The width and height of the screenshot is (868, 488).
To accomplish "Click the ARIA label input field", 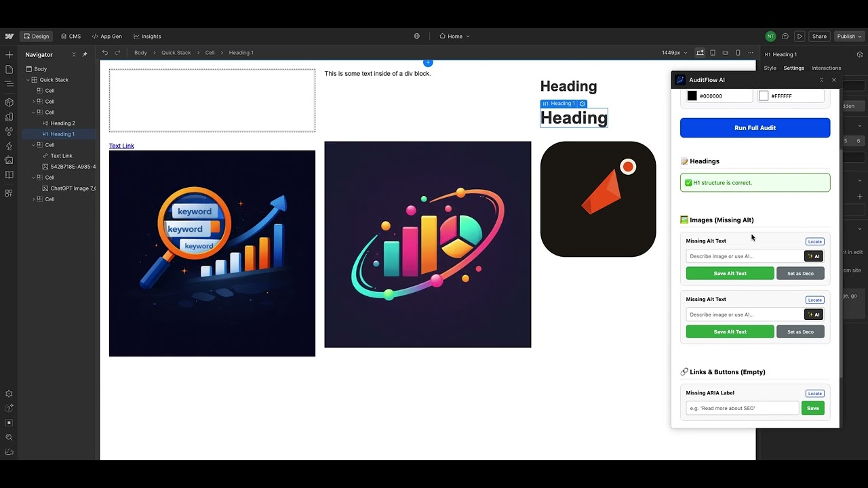I will 743,408.
